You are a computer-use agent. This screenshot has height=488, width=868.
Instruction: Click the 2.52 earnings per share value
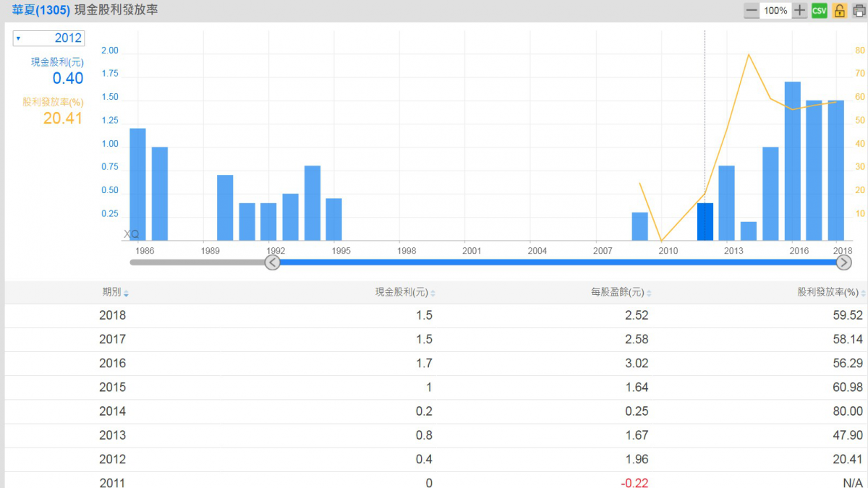point(638,315)
